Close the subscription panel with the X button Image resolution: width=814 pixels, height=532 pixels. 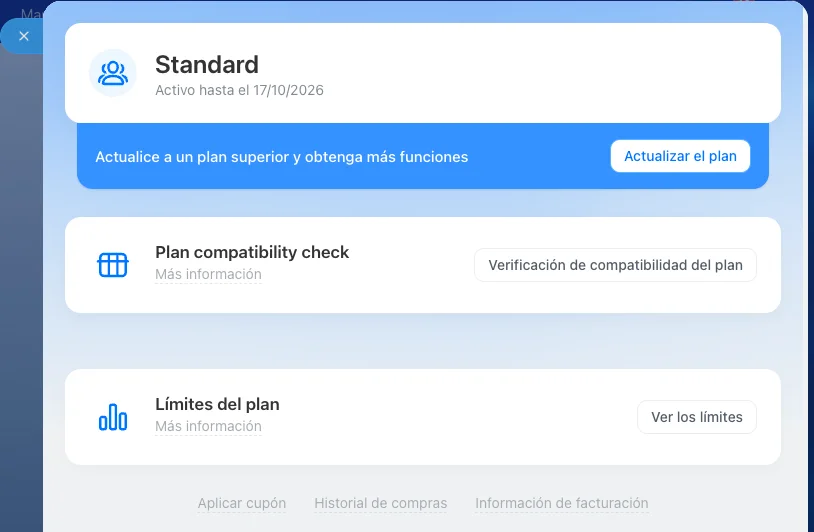24,36
